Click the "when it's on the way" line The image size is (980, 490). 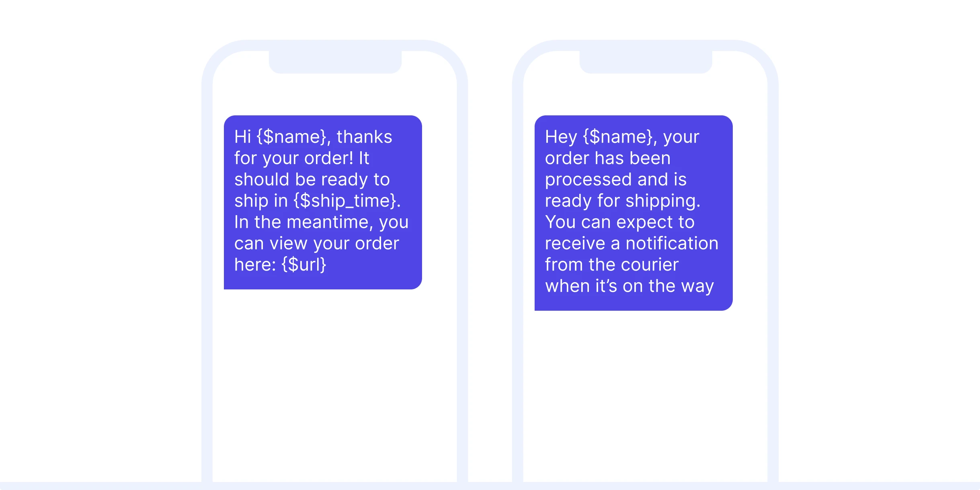tap(629, 286)
